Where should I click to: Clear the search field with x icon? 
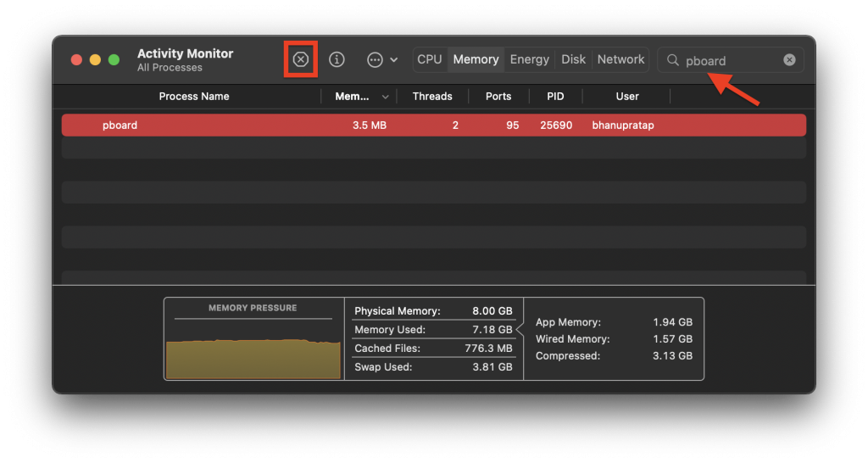pyautogui.click(x=789, y=60)
